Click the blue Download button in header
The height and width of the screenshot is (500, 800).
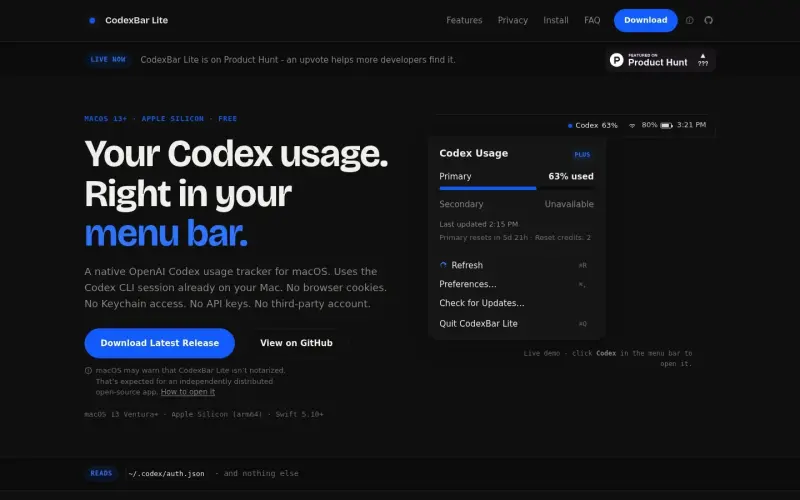point(645,20)
